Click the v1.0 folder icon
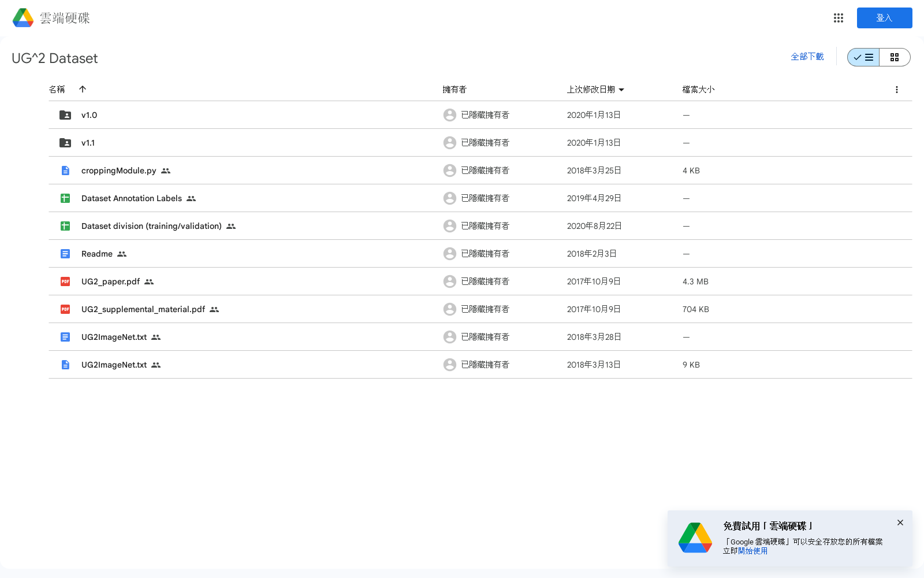Screen dimensions: 924x578 (65, 115)
